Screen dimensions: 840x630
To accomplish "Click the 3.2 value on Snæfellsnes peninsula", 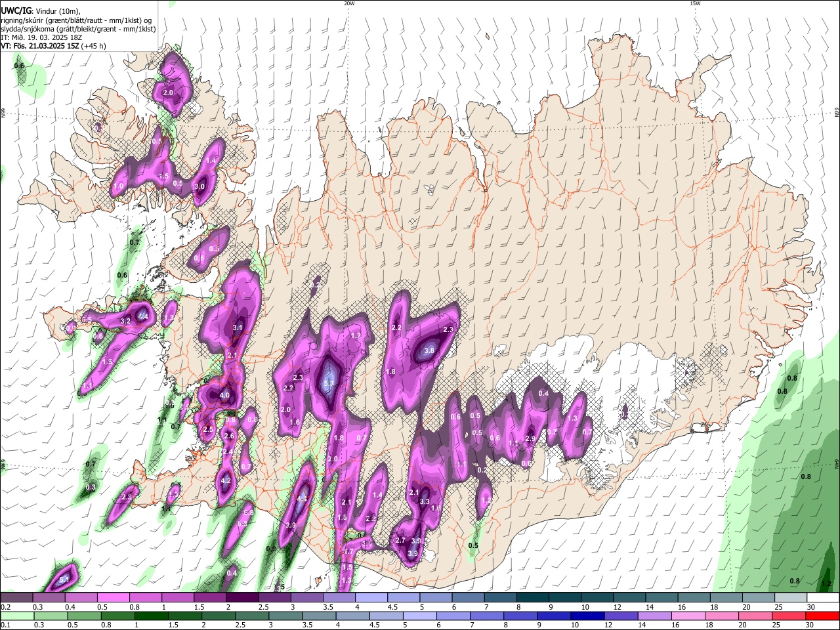I will click(x=126, y=321).
